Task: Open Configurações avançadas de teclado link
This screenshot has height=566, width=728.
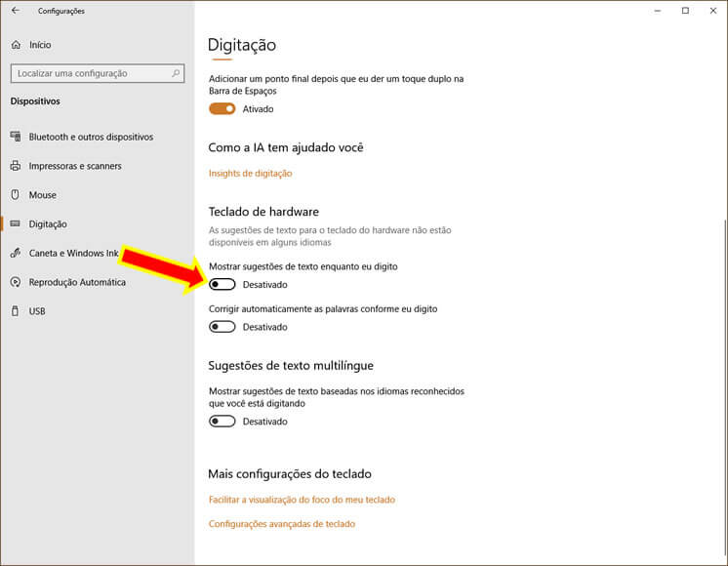Action: [282, 524]
